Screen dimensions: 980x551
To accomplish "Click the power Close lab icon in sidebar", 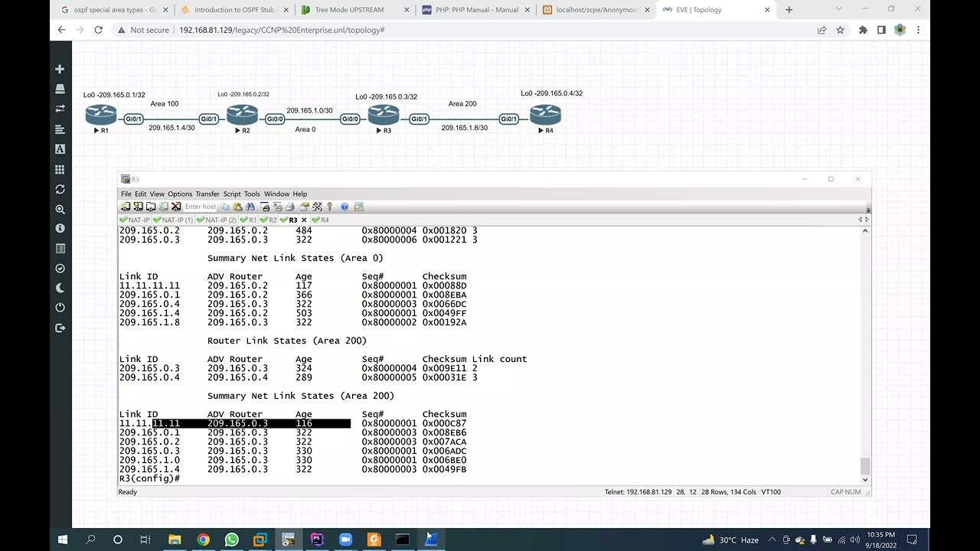I will [60, 308].
